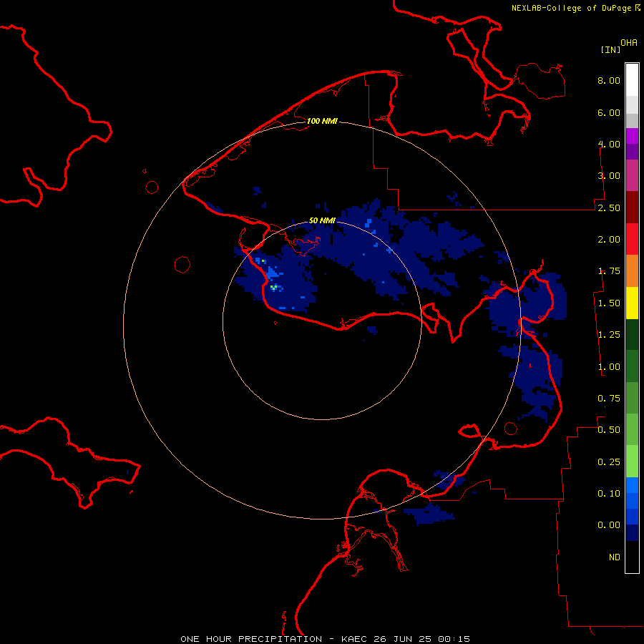Select the 1.25 legend value
The width and height of the screenshot is (644, 644).
tap(609, 335)
